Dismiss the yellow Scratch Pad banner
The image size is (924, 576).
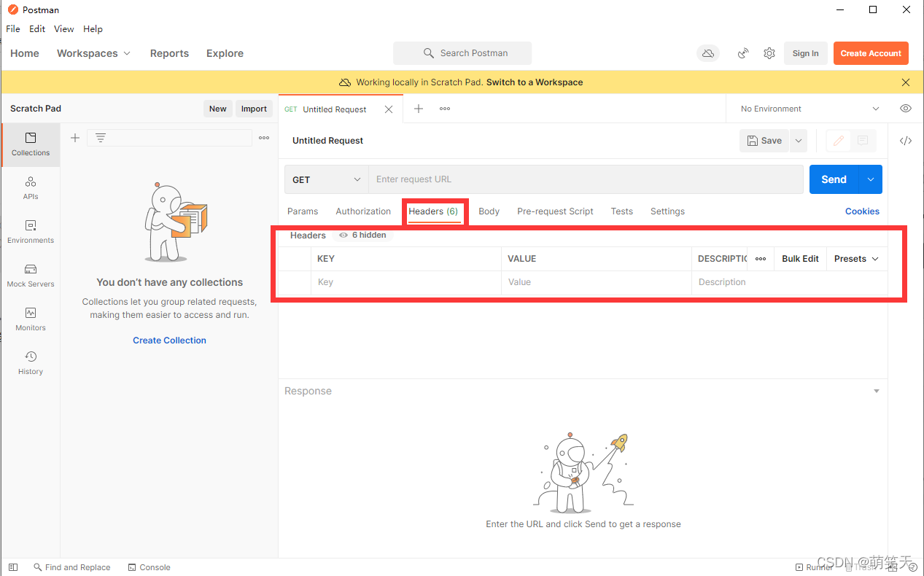(x=906, y=82)
